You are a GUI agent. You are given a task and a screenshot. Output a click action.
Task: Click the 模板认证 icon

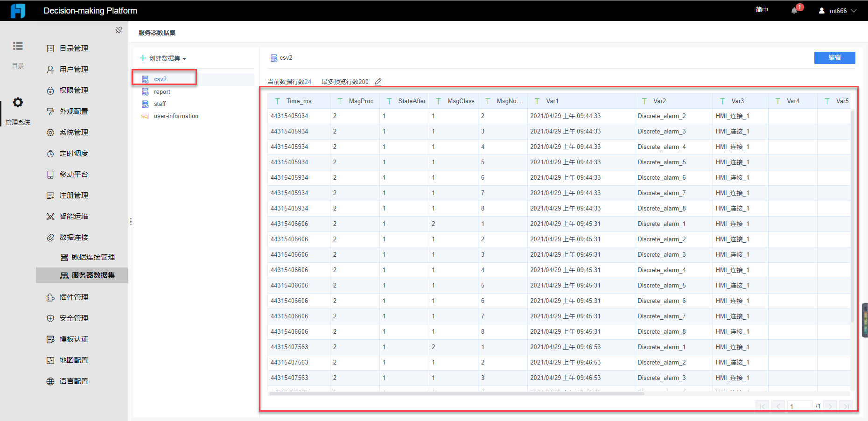click(x=50, y=339)
